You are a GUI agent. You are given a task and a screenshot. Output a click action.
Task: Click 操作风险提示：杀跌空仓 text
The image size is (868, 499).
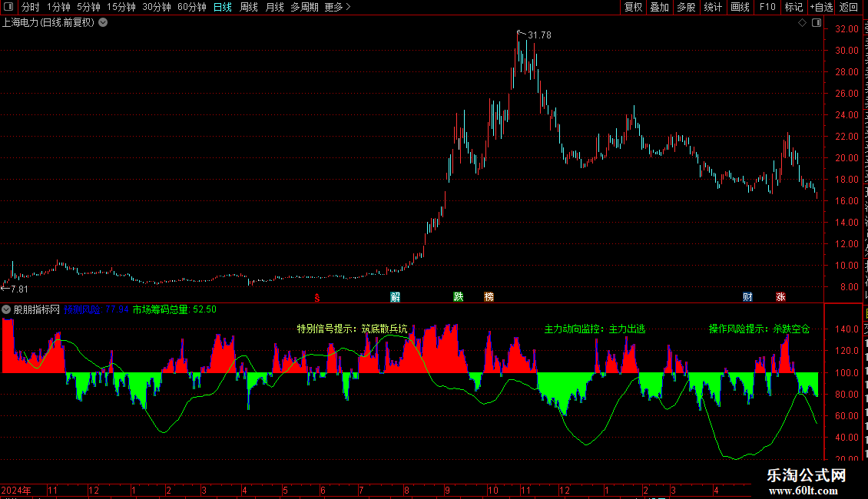[x=759, y=329]
